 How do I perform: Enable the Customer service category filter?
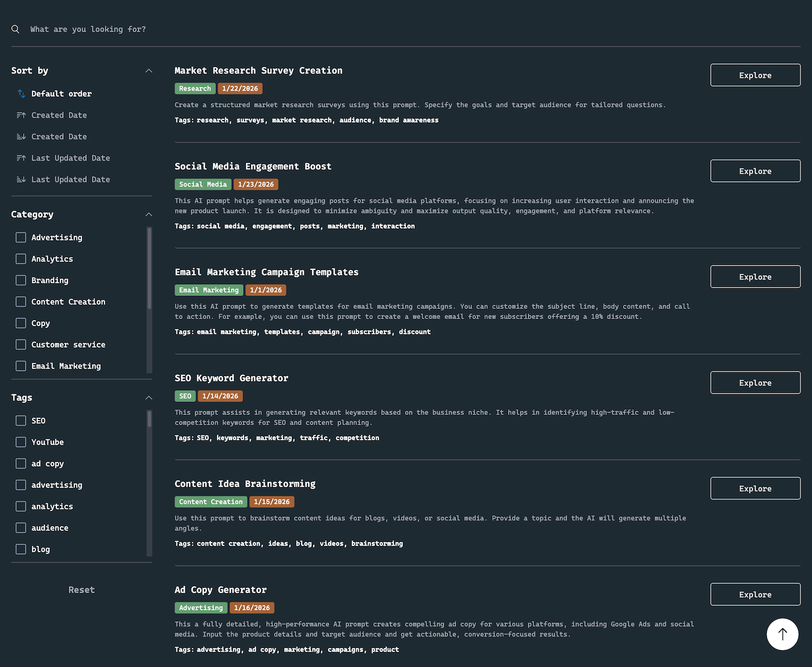[21, 344]
